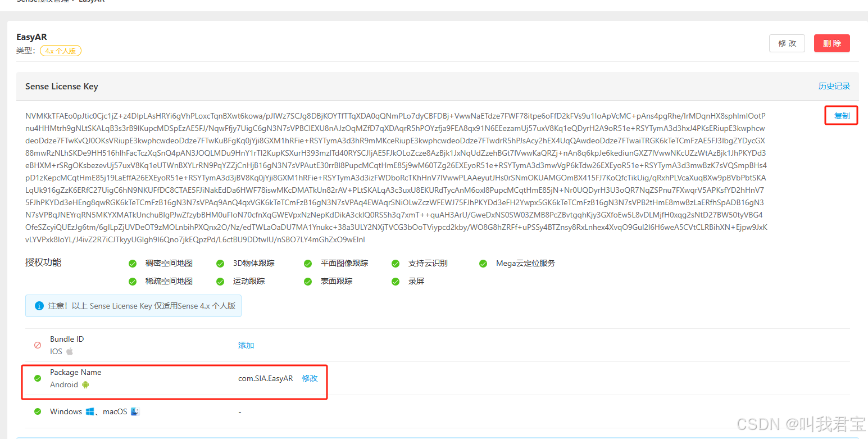Click the Android robot icon
Screen dimensions: 868x439
point(85,384)
